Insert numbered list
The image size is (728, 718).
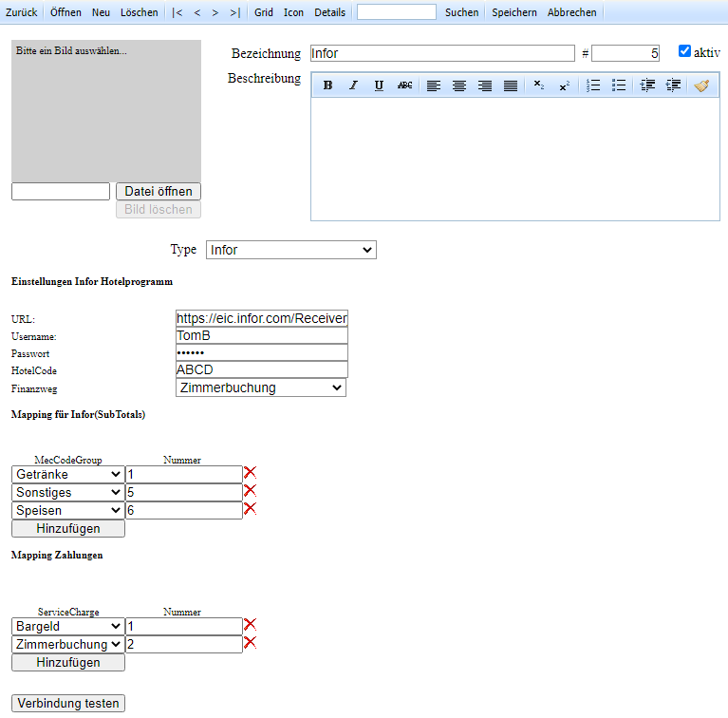pos(593,85)
